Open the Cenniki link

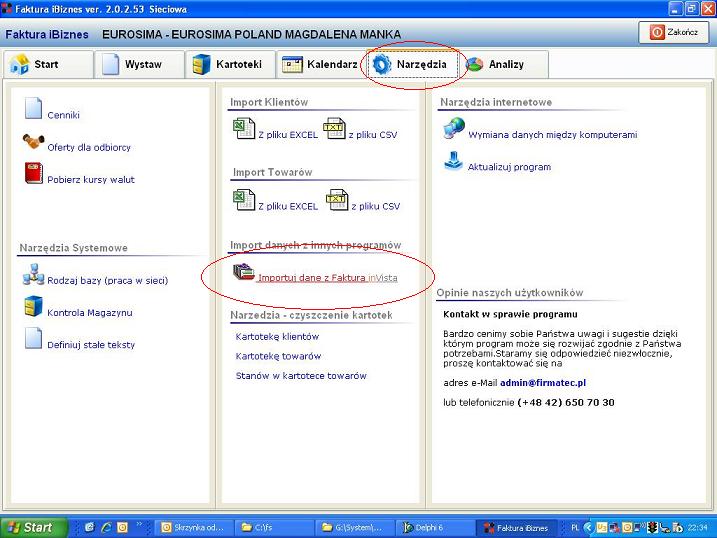coord(64,115)
